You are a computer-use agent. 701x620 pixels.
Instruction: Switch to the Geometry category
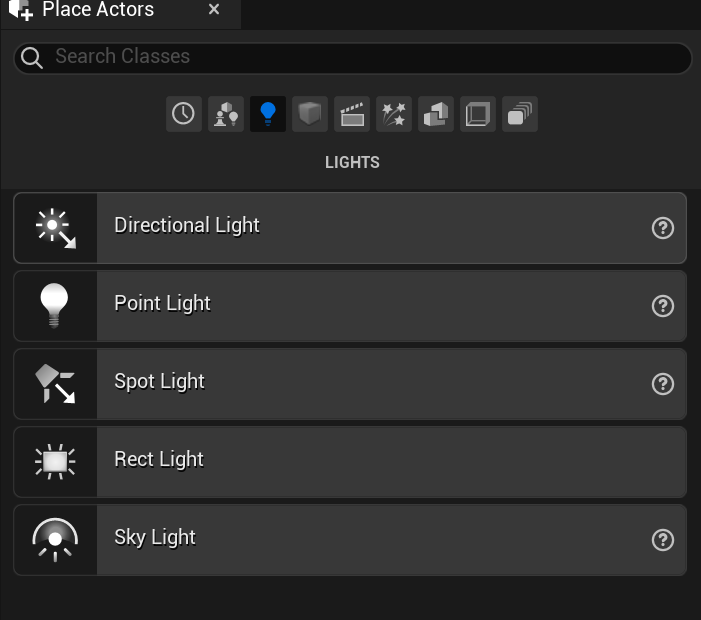436,114
